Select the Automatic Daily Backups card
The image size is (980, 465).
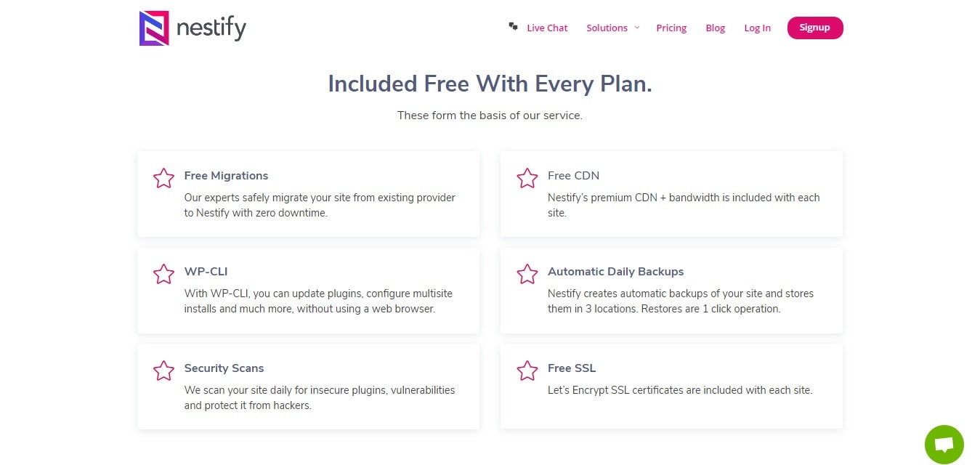[x=671, y=291]
